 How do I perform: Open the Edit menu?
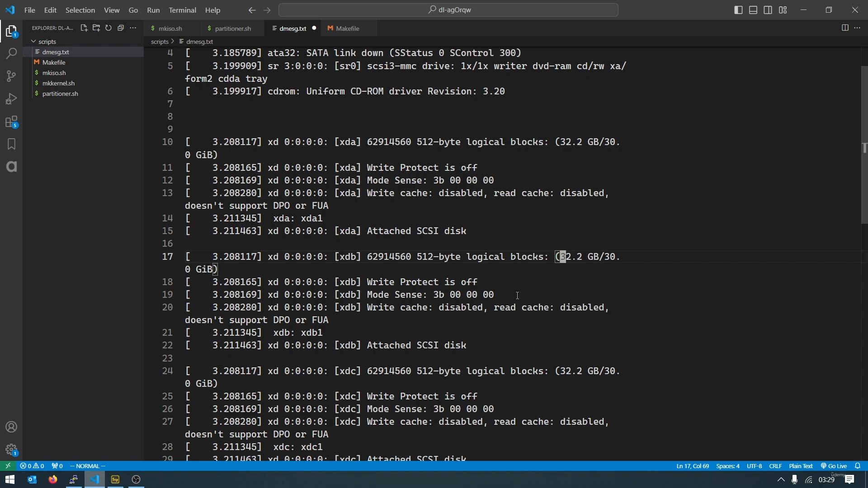[x=50, y=10]
